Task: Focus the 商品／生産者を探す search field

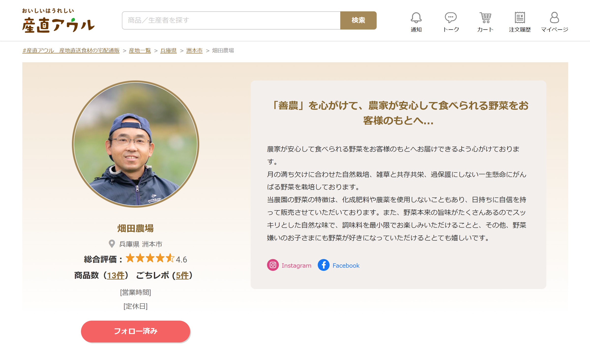Action: [231, 20]
